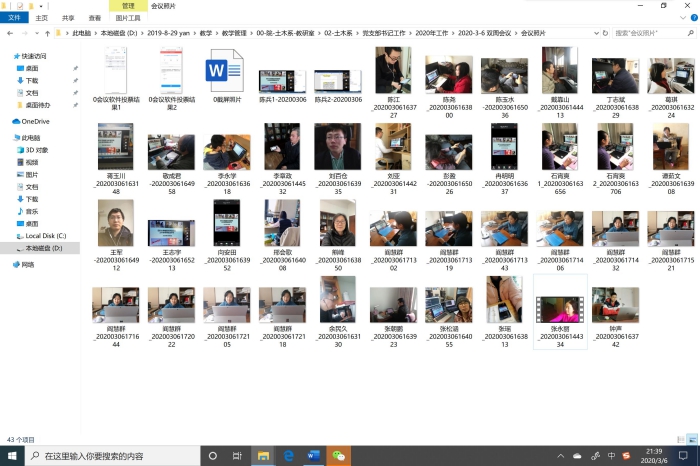Image resolution: width=700 pixels, height=466 pixels.
Task: Click the Windows Start button
Action: point(10,456)
